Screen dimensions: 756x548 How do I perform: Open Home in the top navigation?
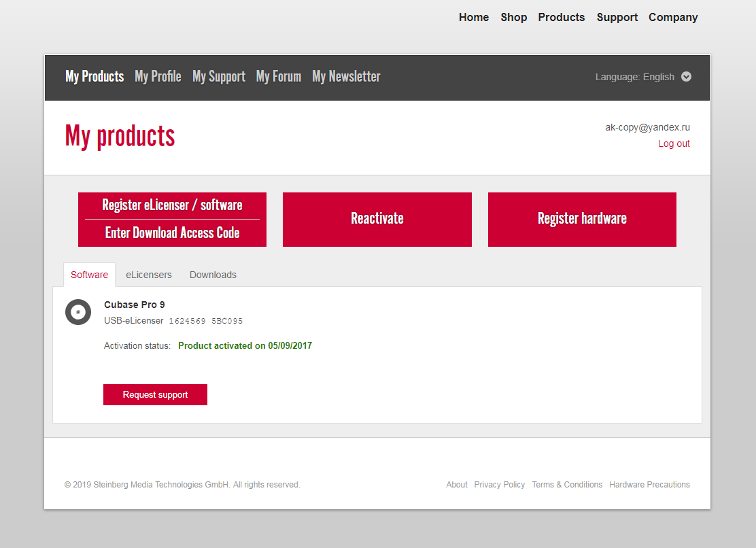click(x=473, y=18)
